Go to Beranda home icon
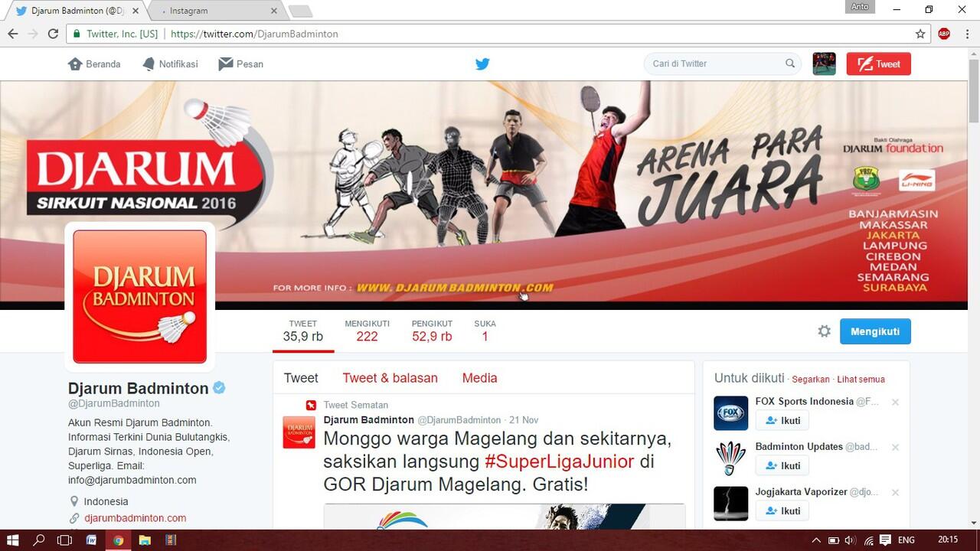The height and width of the screenshot is (551, 980). pyautogui.click(x=75, y=64)
